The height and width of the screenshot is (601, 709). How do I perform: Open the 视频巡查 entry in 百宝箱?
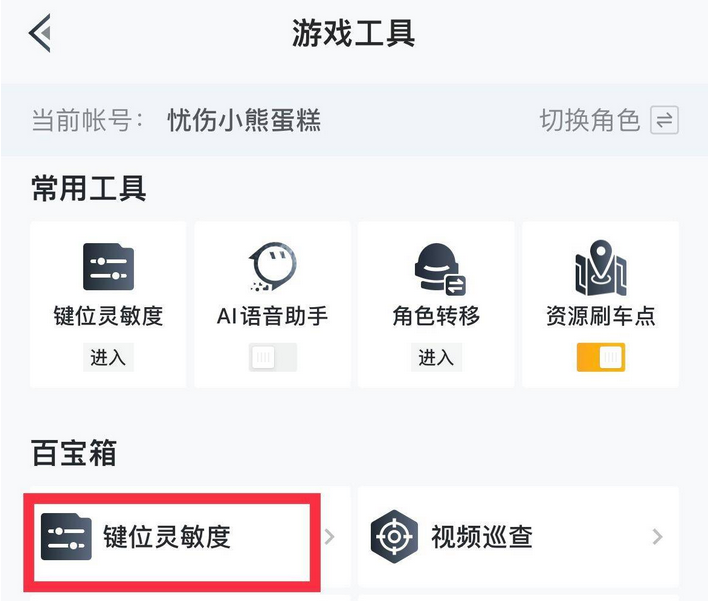482,537
